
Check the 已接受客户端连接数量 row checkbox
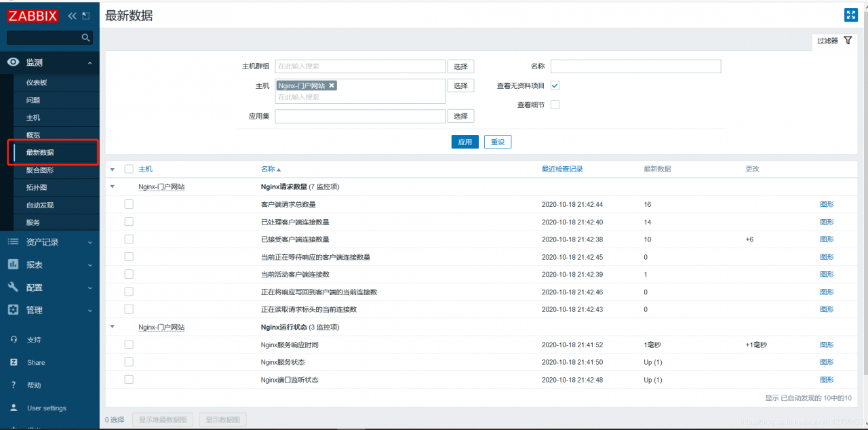(x=129, y=239)
